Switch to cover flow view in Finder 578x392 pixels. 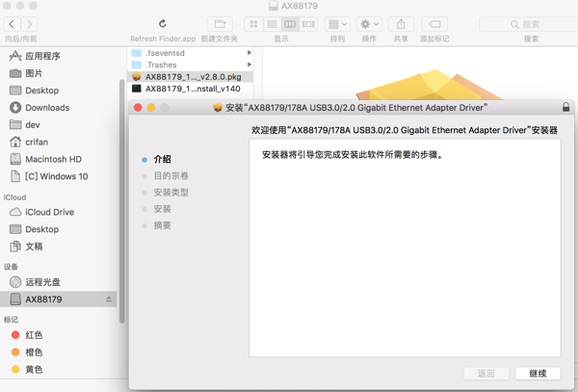(308, 24)
